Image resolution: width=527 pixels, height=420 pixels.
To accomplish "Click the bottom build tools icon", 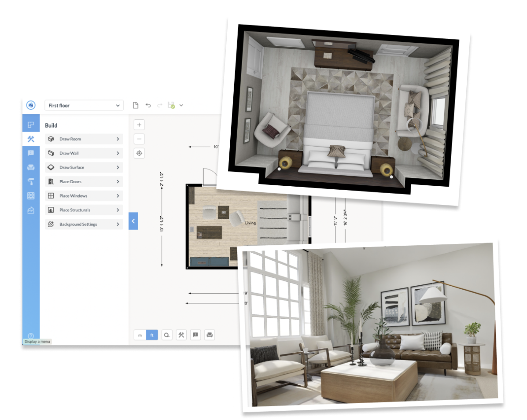I will [x=181, y=335].
